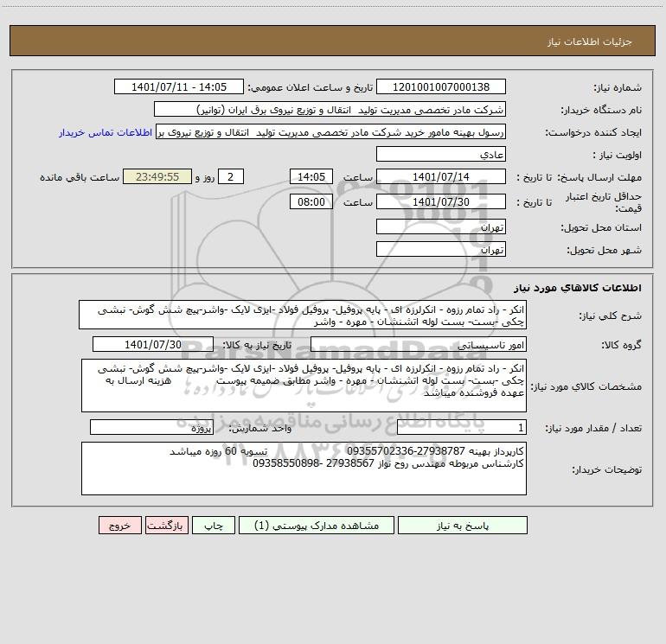Click the واحد شمارش label
Viewport: 666px width, 644px height.
coord(260,428)
